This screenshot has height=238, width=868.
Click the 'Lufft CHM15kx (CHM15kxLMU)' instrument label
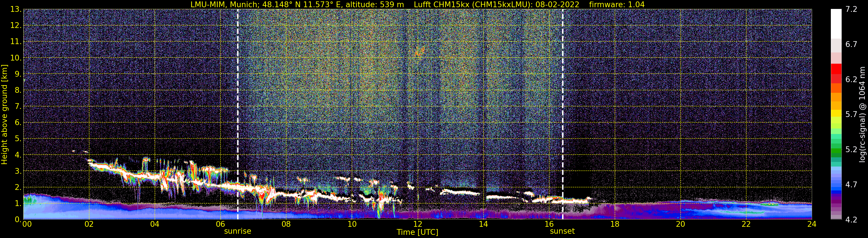click(473, 4)
